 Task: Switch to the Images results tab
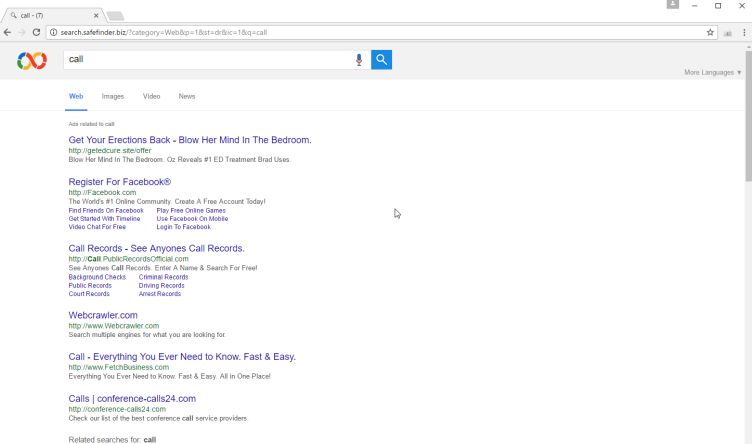(x=113, y=96)
